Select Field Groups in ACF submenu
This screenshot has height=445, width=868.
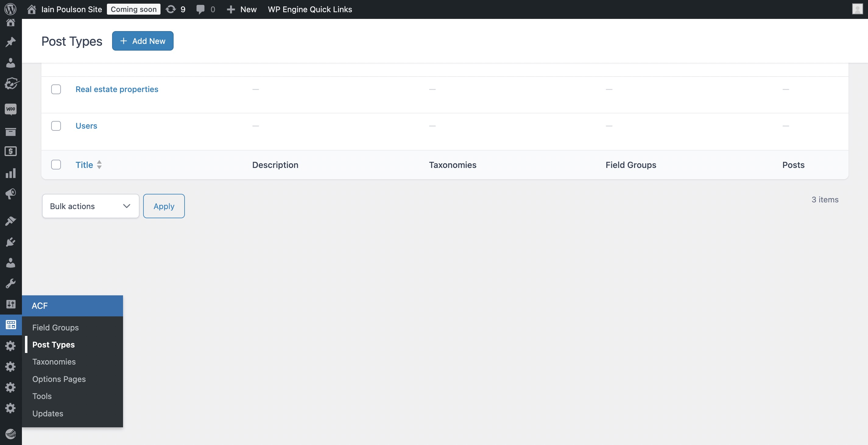56,328
